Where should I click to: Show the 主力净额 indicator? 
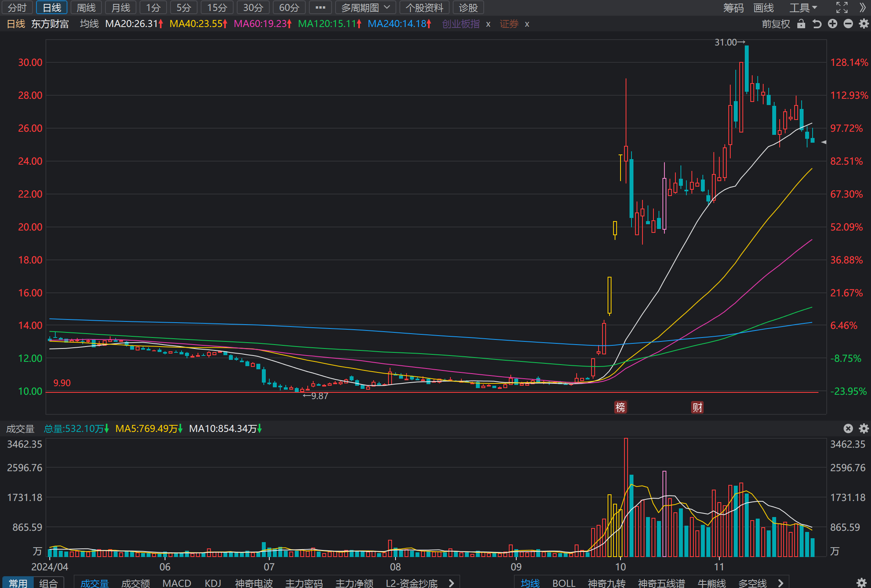pyautogui.click(x=354, y=583)
